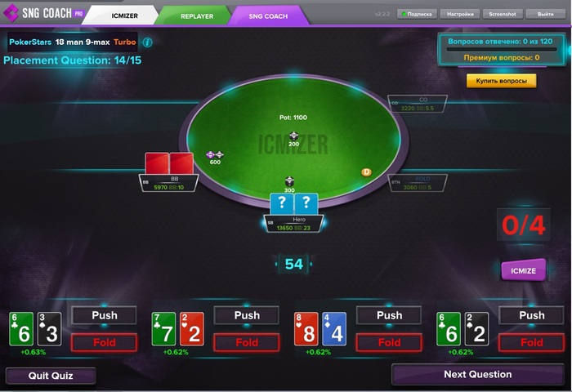Screen dimensions: 572x392
Task: Click the tournament info icon
Action: (x=147, y=42)
